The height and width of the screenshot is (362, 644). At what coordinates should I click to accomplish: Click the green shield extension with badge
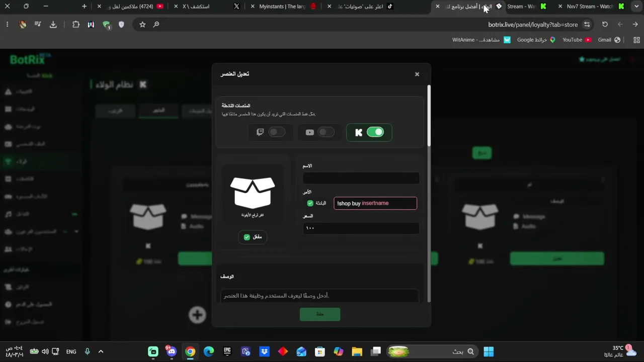[x=106, y=25]
